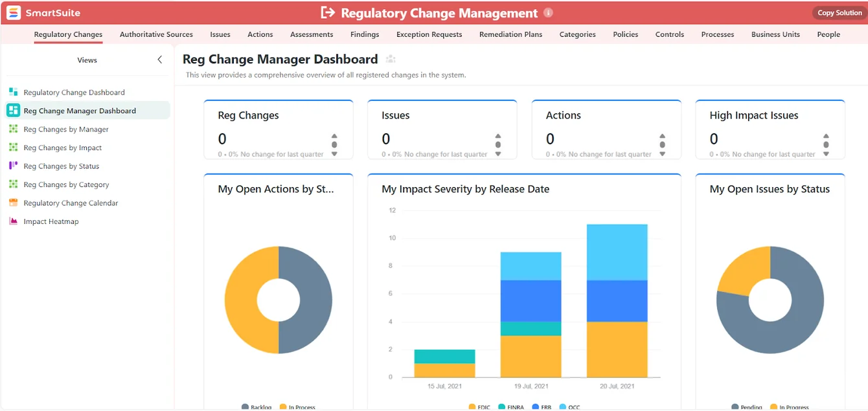Select the Regulatory Change Calendar view
Image resolution: width=868 pixels, height=411 pixels.
click(x=71, y=203)
